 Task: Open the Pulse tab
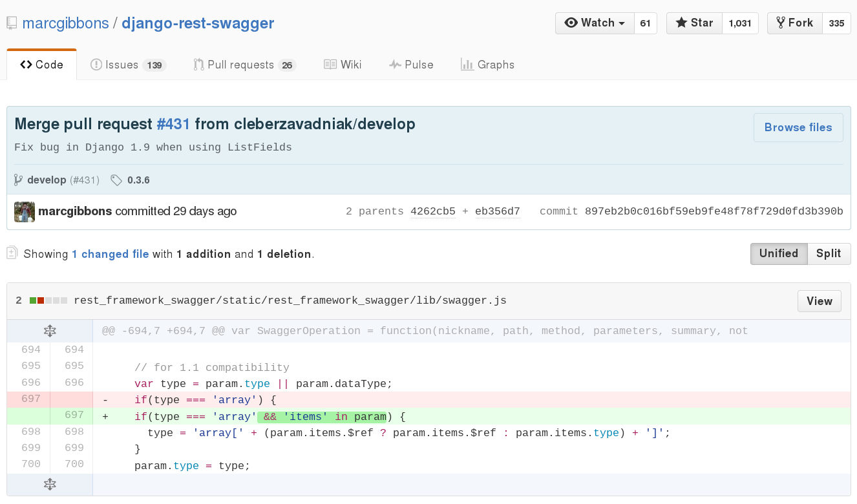tap(411, 65)
